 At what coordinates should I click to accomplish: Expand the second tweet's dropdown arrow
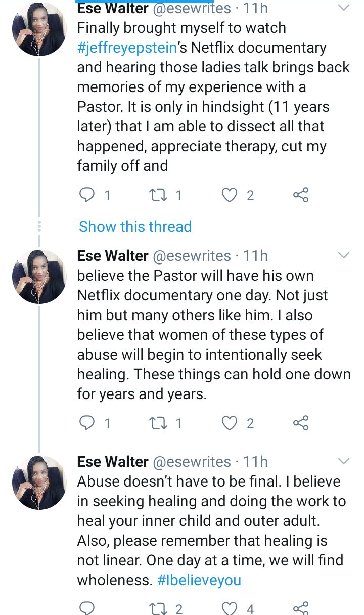343,255
